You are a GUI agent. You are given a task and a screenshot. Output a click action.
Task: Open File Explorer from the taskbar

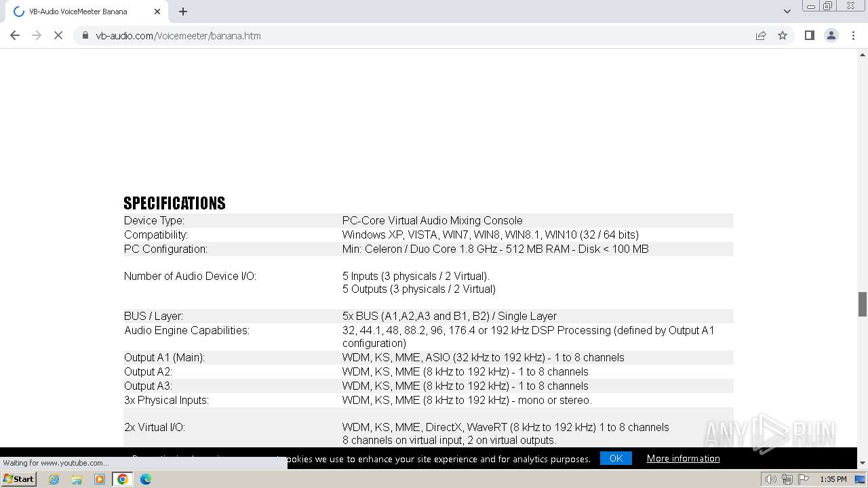point(77,479)
